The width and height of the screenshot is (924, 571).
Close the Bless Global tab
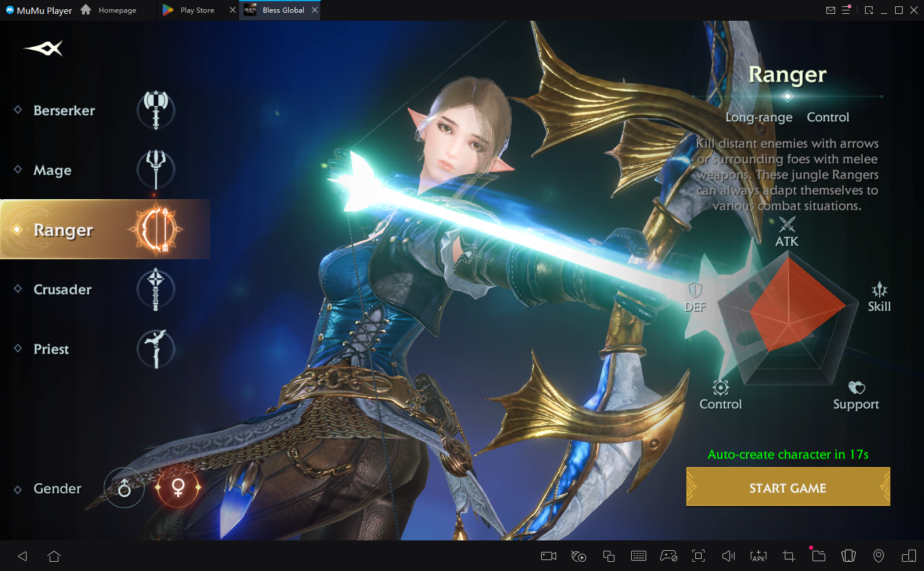pyautogui.click(x=315, y=10)
